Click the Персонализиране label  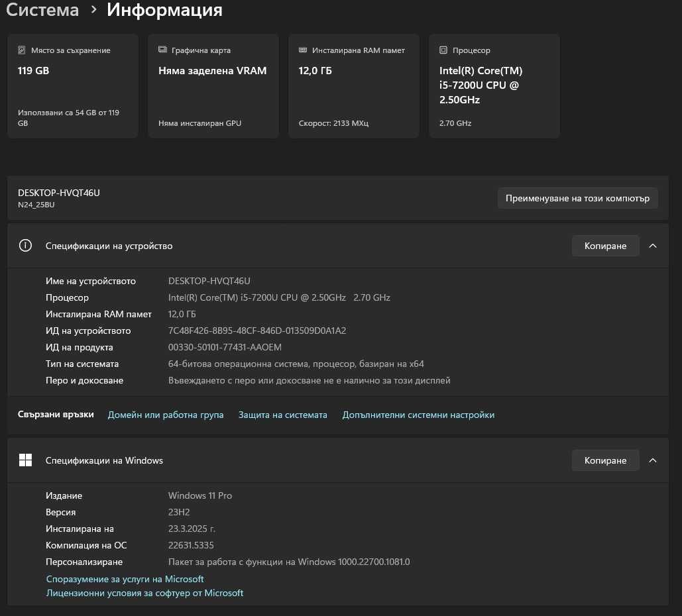point(84,562)
